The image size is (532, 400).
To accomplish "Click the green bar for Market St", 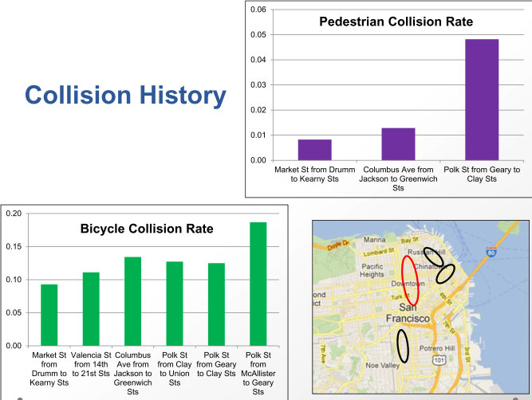I will click(x=49, y=315).
